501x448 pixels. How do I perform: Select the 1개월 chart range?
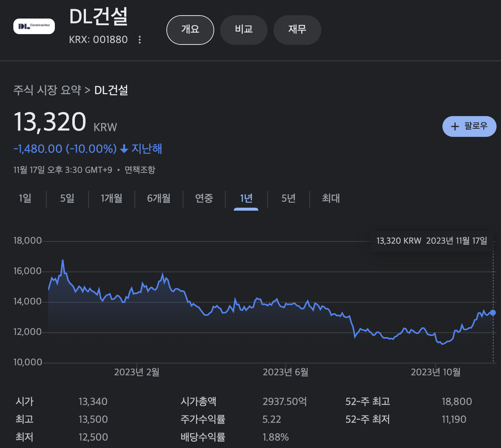click(112, 198)
